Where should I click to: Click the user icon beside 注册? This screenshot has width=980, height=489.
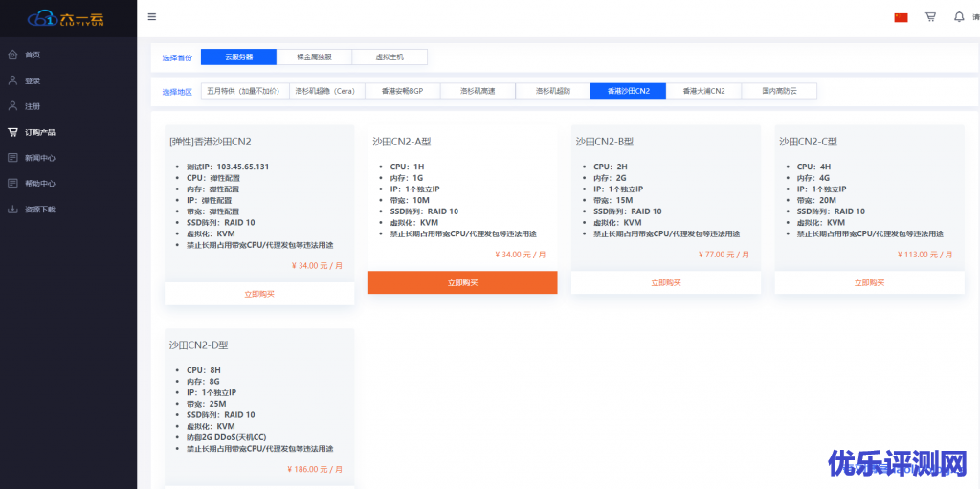pyautogui.click(x=12, y=106)
